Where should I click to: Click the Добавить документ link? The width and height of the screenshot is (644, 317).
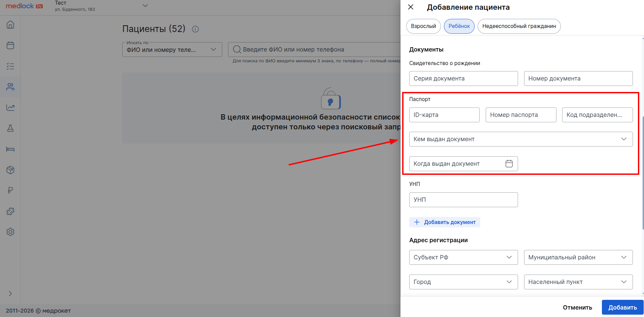tap(445, 222)
